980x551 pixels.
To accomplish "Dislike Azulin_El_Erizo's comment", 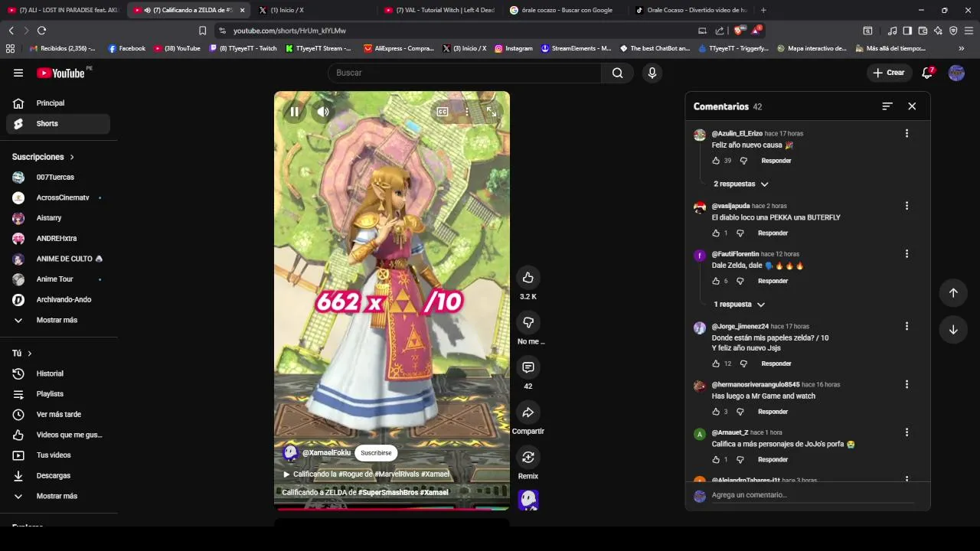I will point(743,161).
